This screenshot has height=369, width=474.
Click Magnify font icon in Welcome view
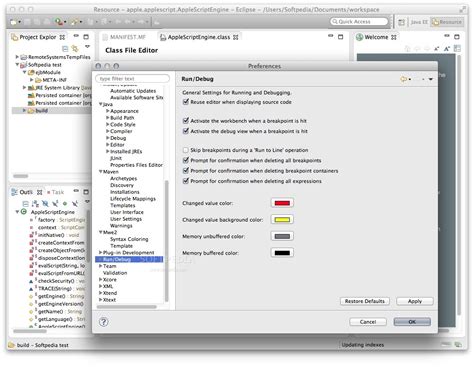coord(447,49)
